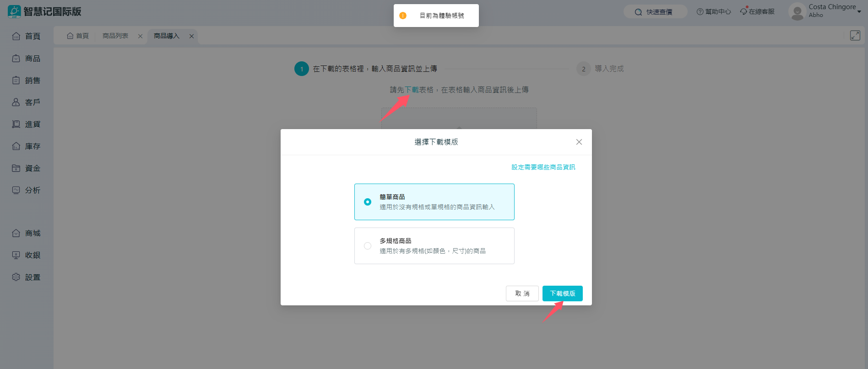Viewport: 868px width, 369px height.
Task: Switch to the 首頁 tab
Action: (78, 36)
